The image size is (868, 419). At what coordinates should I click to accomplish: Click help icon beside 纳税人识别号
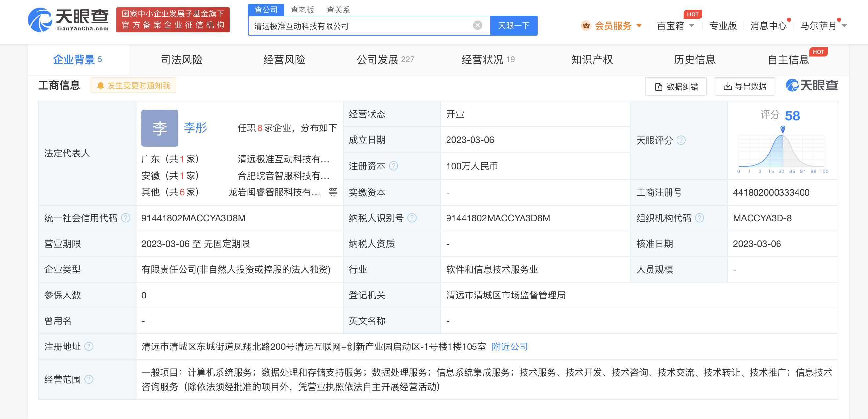[x=412, y=218]
